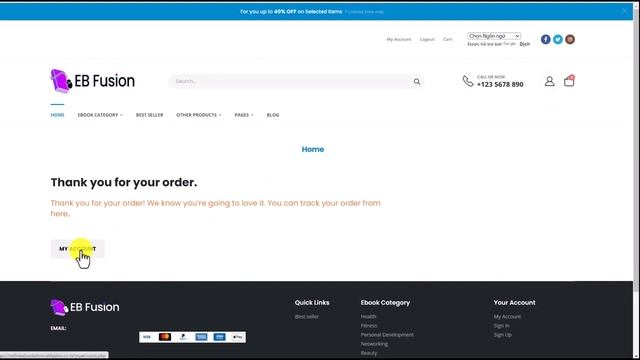Open the shopping cart bag icon

click(x=569, y=81)
